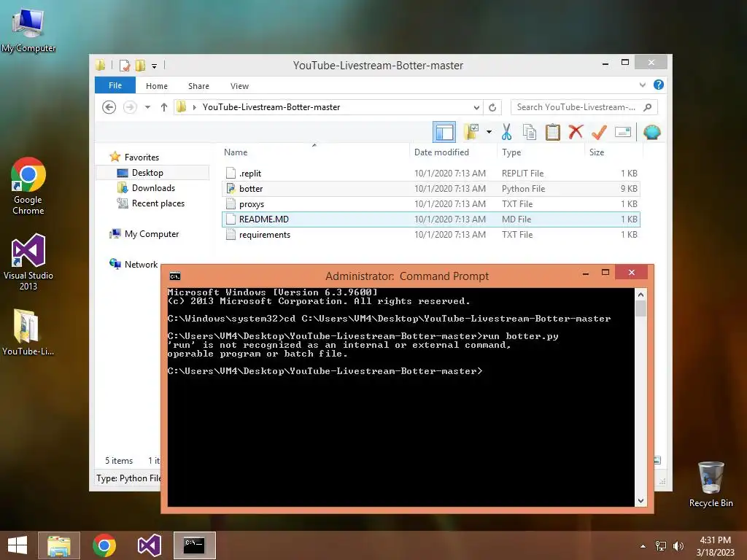Show hidden tray icons arrow
This screenshot has height=560, width=747.
coord(643,546)
